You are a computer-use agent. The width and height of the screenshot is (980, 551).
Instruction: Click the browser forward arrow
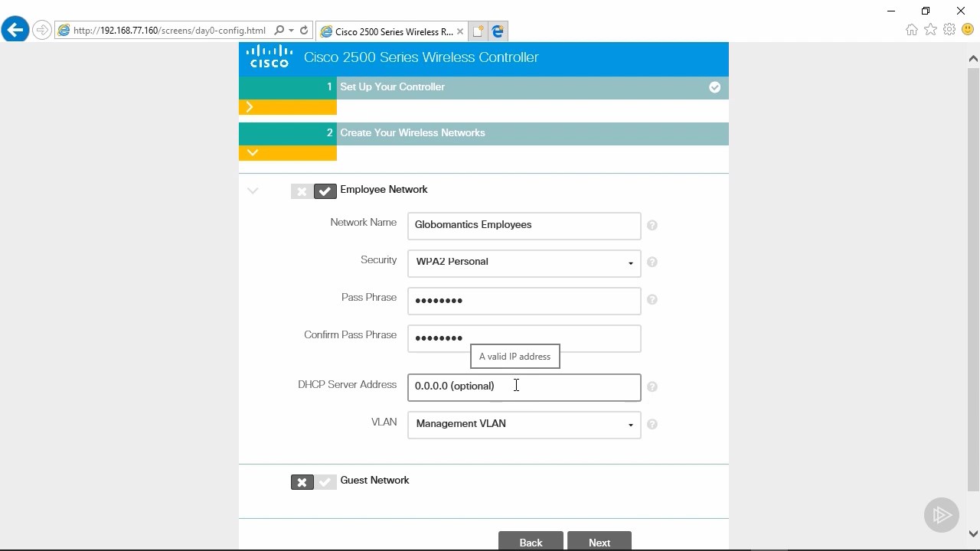click(x=42, y=31)
